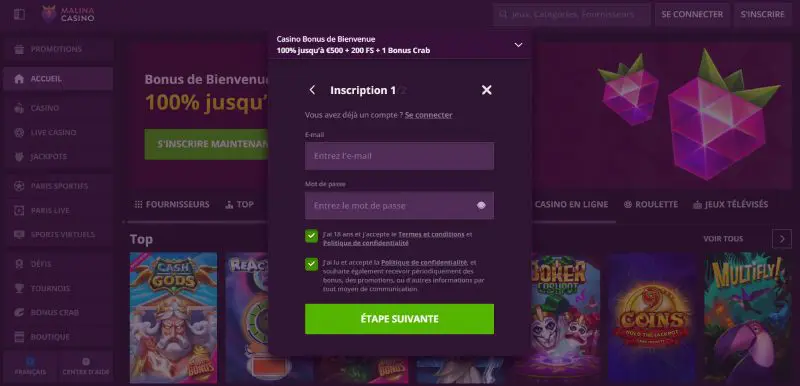Click the Promotions gift icon in sidebar
The height and width of the screenshot is (386, 800).
(19, 49)
